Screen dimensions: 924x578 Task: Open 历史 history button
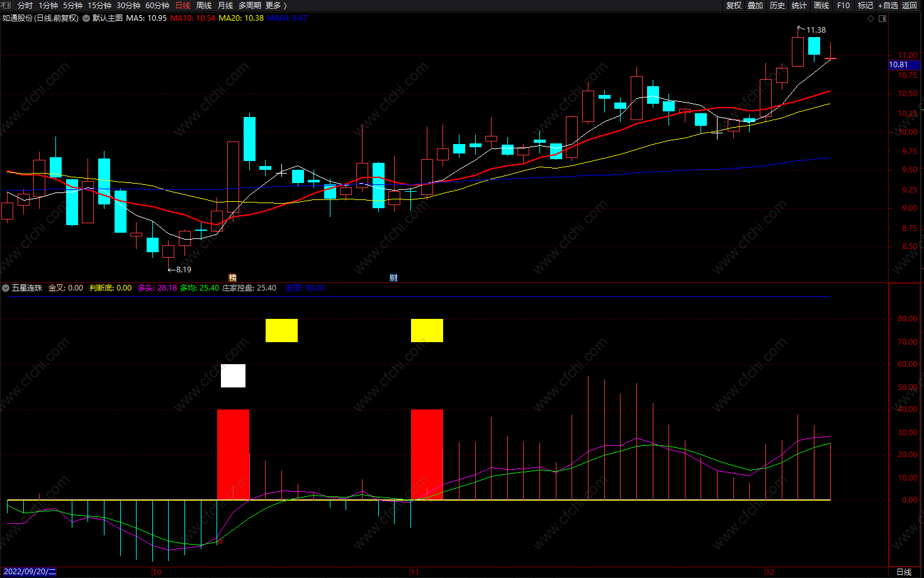777,6
